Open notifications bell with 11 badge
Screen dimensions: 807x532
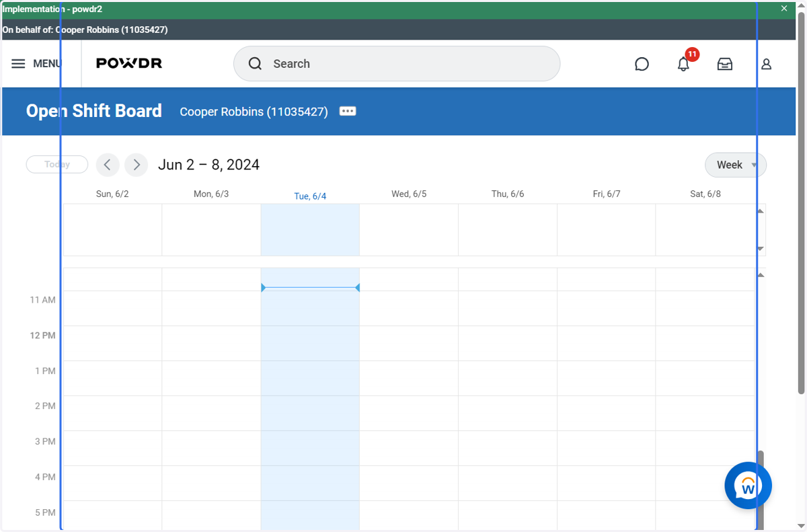tap(684, 63)
